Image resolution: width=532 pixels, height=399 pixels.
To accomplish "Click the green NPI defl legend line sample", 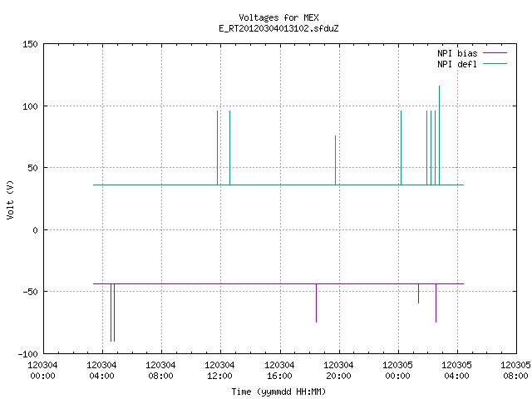I will tap(495, 64).
